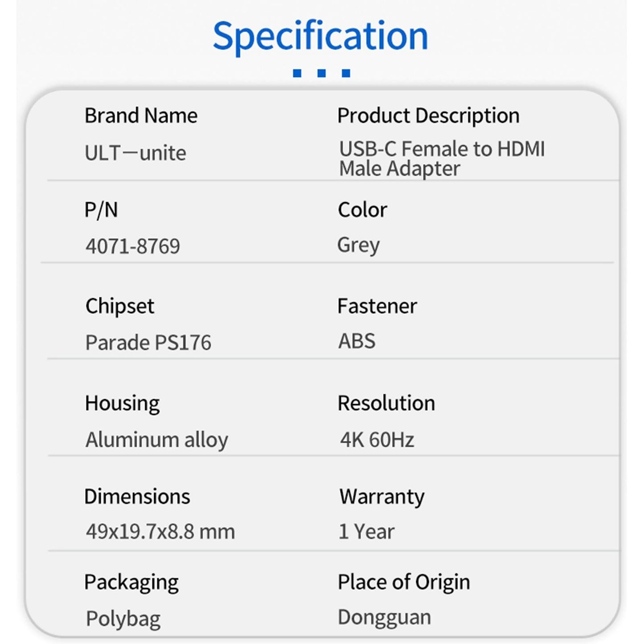Click the Fastener label
This screenshot has height=644, width=644.
tap(377, 306)
